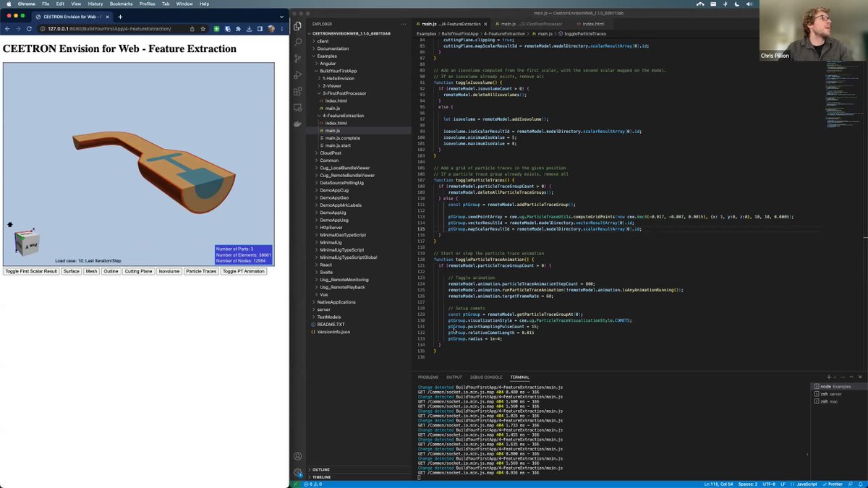Collapse the 4-FeatureExtraction folder
Viewport: 868px width, 488px height.
tap(344, 116)
